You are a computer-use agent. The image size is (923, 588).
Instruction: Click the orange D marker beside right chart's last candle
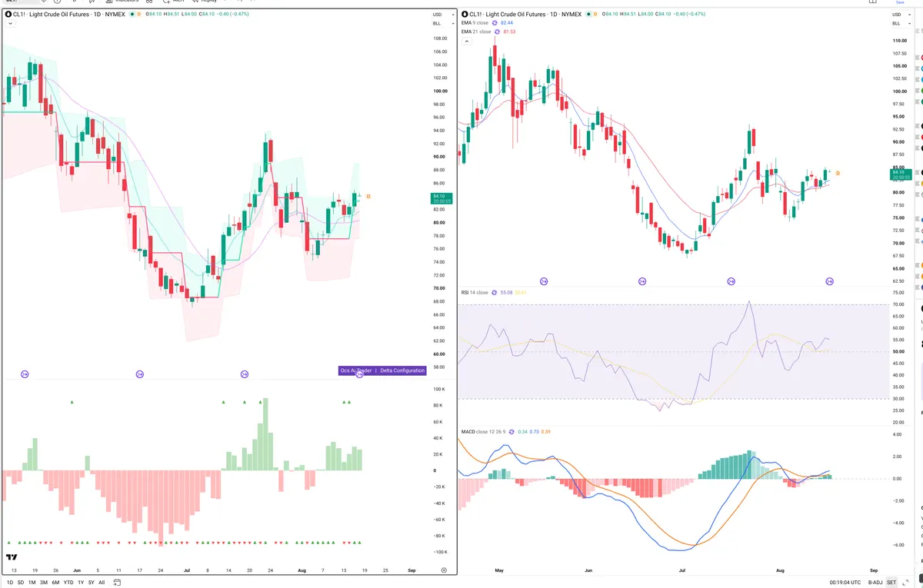[838, 173]
